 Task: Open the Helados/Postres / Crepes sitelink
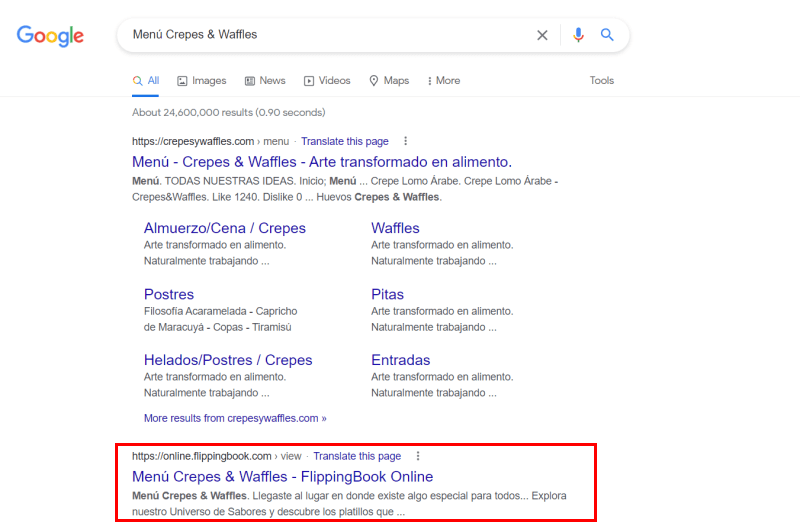pyautogui.click(x=228, y=360)
